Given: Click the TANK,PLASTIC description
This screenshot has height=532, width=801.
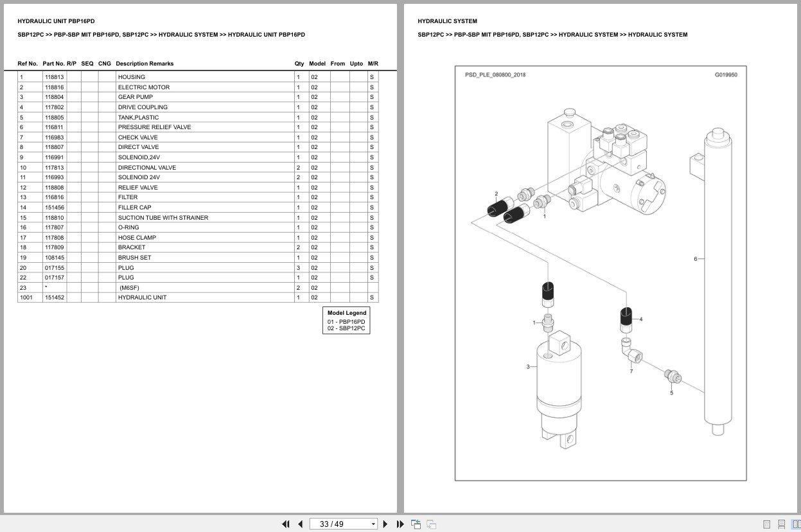Looking at the screenshot, I should pos(138,118).
